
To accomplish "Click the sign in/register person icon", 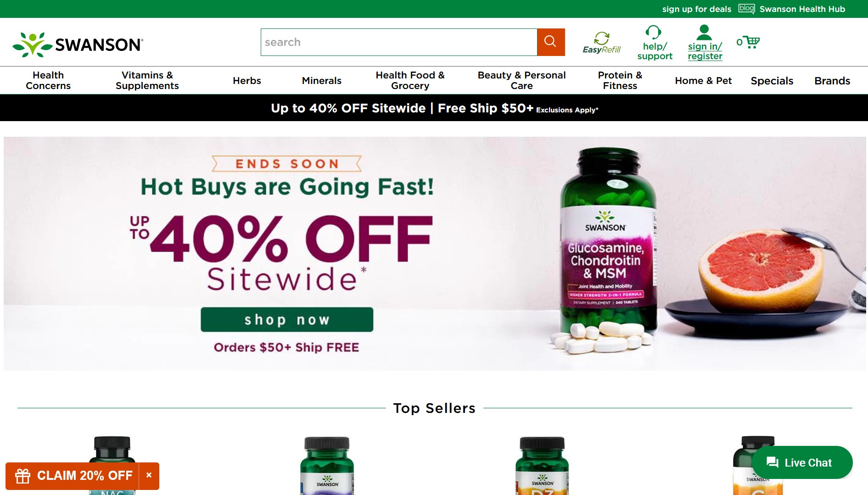I will (x=704, y=32).
